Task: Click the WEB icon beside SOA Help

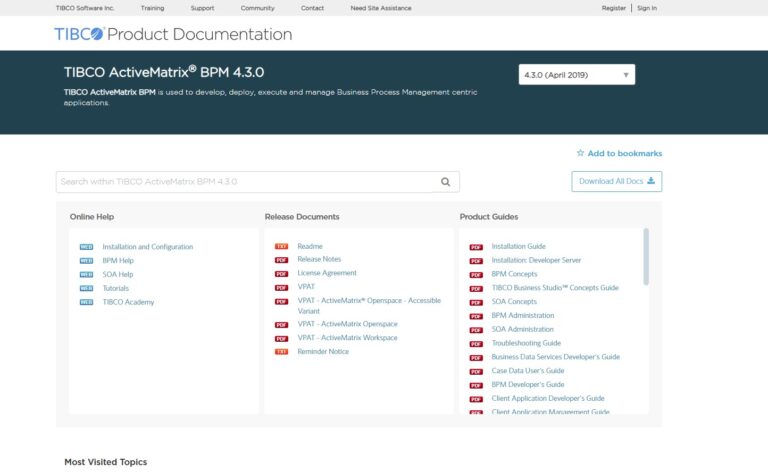Action: [x=86, y=274]
